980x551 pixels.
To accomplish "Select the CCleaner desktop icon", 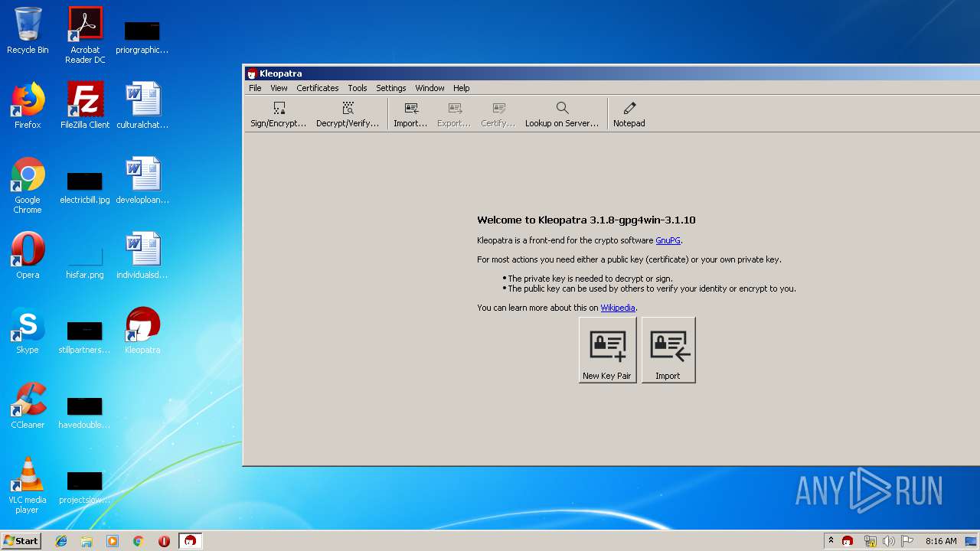I will click(x=28, y=406).
